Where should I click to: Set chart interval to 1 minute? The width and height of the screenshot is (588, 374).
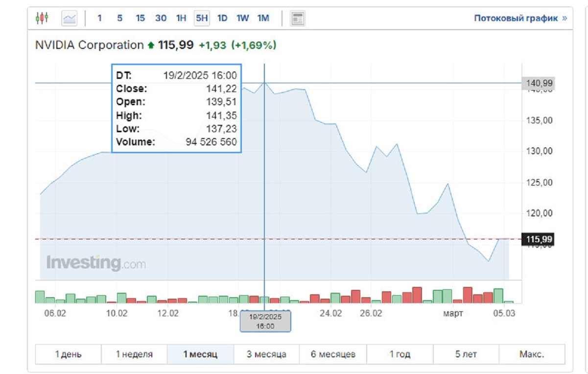[99, 19]
